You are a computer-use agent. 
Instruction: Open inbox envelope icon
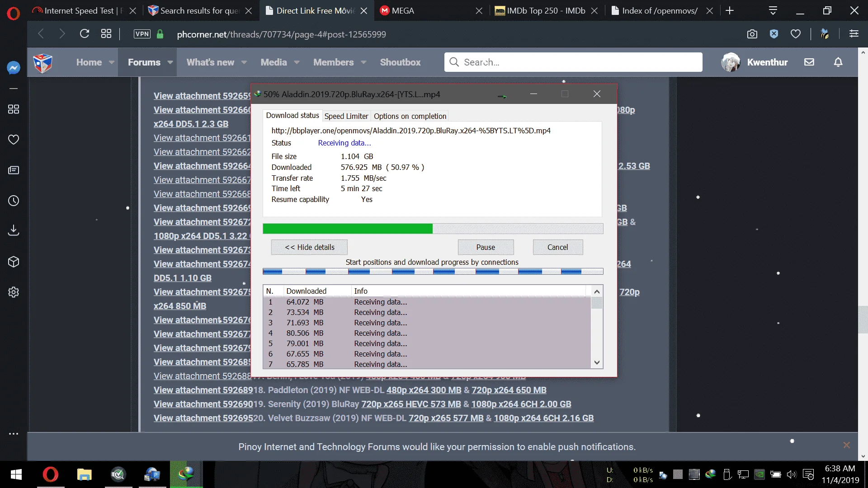(x=809, y=62)
